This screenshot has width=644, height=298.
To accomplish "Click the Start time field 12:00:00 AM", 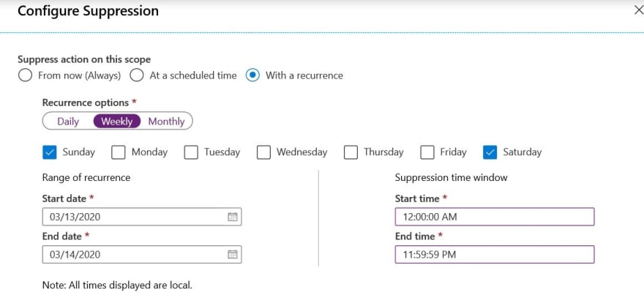I will pyautogui.click(x=495, y=217).
